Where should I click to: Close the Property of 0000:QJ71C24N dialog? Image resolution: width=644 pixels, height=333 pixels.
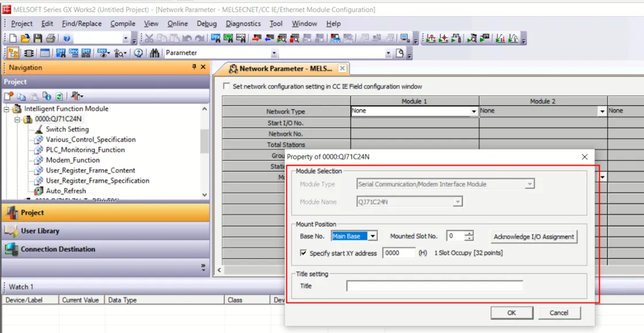tap(585, 157)
